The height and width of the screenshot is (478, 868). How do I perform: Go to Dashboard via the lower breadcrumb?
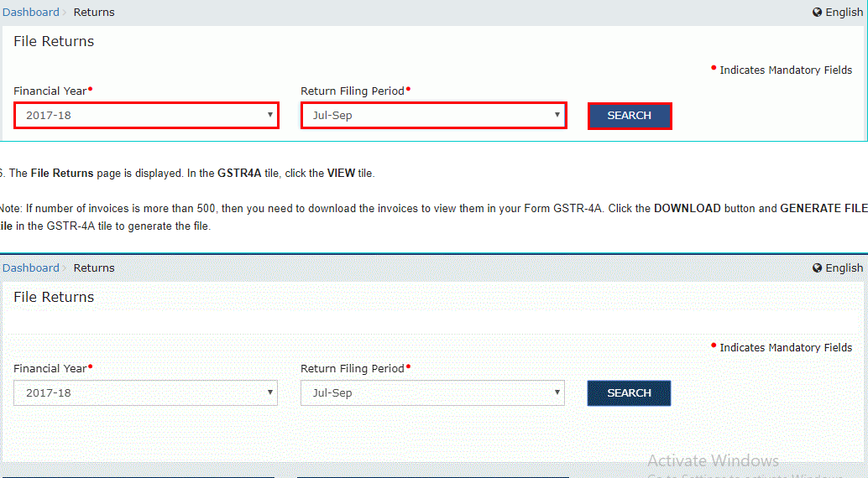point(31,268)
